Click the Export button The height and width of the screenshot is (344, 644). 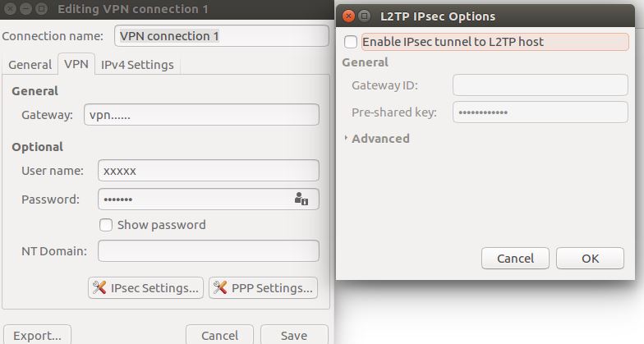(38, 335)
